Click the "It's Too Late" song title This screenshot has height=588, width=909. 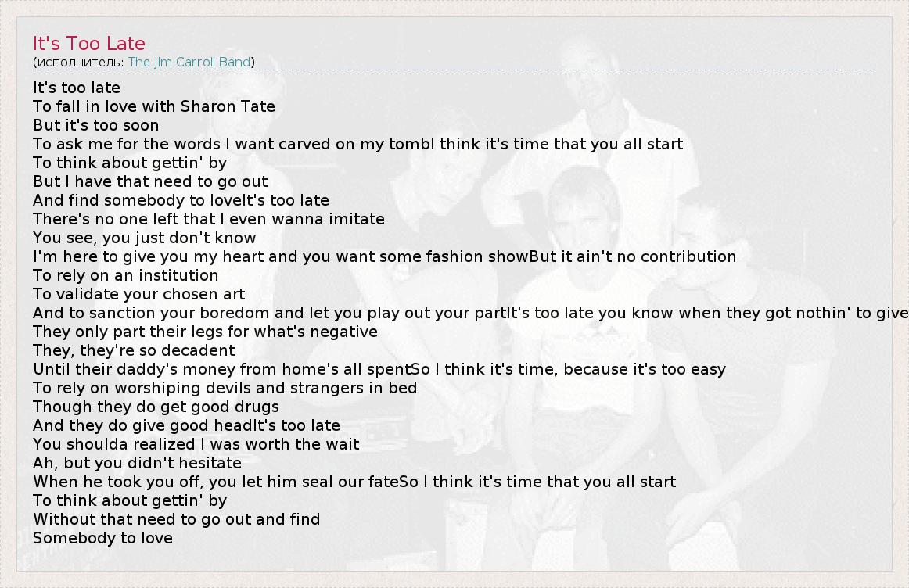pyautogui.click(x=89, y=44)
